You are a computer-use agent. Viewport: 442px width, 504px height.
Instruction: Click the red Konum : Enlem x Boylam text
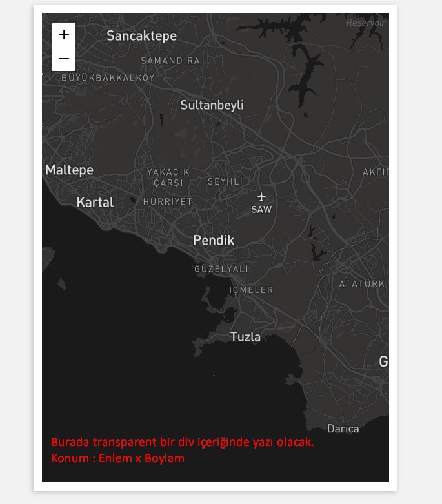117,458
